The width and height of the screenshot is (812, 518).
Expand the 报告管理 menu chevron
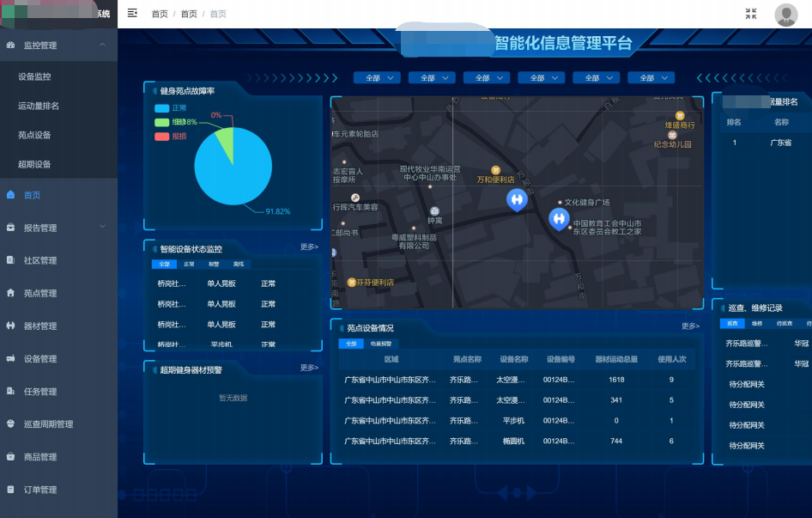pyautogui.click(x=102, y=227)
